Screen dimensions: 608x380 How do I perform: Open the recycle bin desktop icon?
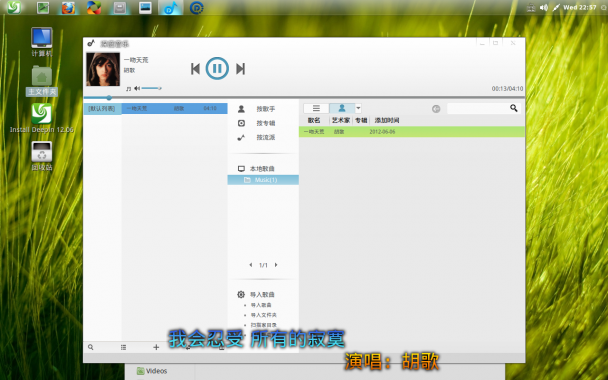click(x=41, y=156)
